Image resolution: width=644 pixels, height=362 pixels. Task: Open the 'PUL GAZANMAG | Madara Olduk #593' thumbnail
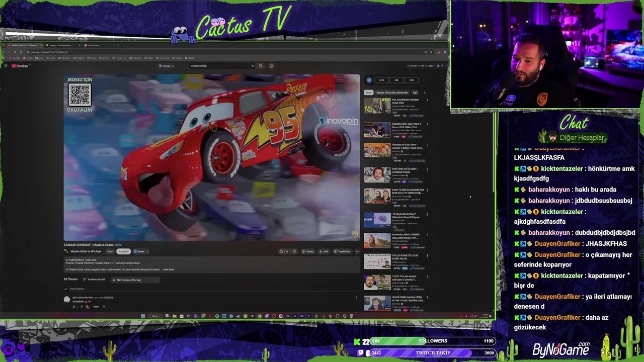[x=377, y=106]
